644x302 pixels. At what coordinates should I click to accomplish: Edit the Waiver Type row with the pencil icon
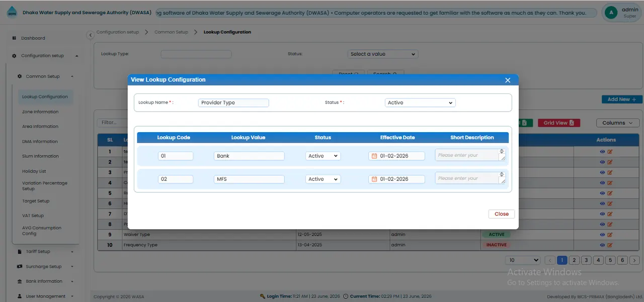pos(610,235)
